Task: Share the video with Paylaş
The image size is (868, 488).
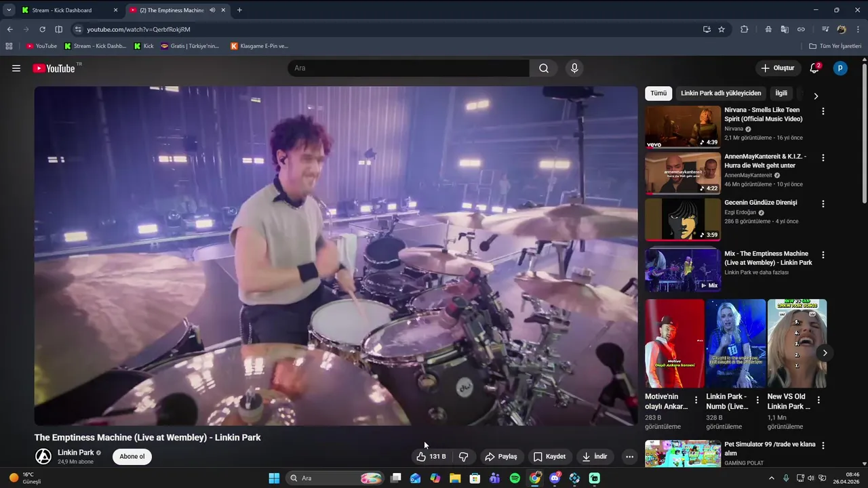Action: (500, 457)
